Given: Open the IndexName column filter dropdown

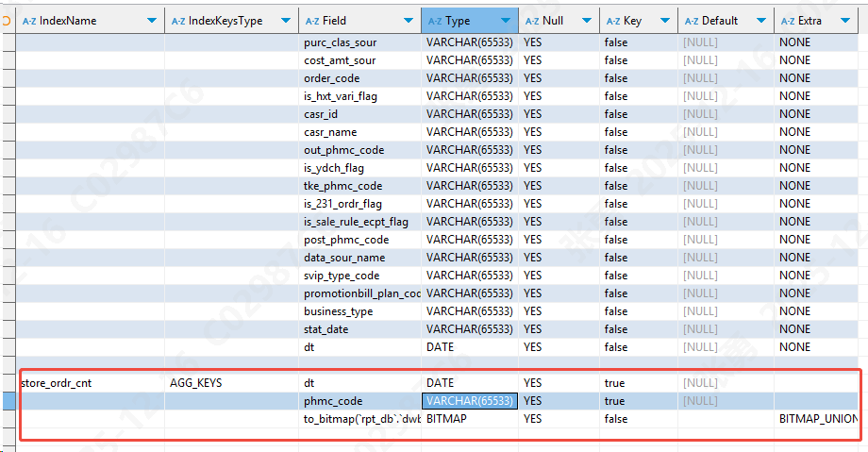Looking at the screenshot, I should (152, 21).
